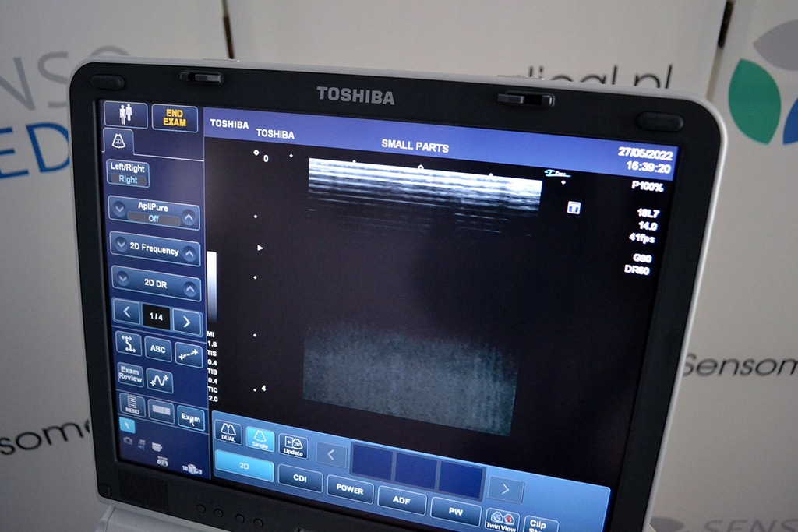Image resolution: width=798 pixels, height=532 pixels.
Task: Switch to Single display mode
Action: (x=260, y=439)
